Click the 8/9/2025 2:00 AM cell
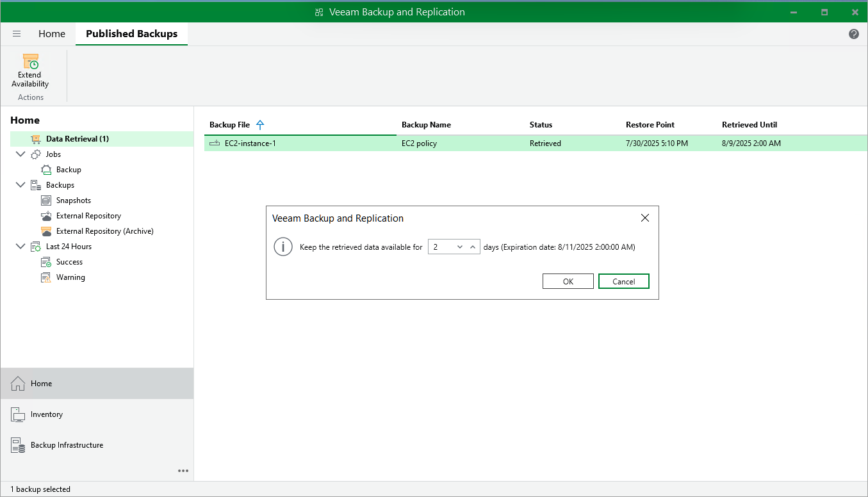 coord(751,143)
